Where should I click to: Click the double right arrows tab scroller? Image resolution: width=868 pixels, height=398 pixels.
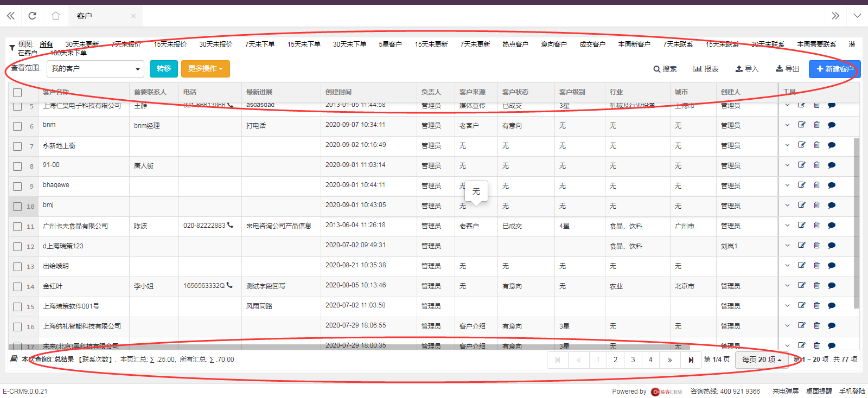click(x=835, y=16)
